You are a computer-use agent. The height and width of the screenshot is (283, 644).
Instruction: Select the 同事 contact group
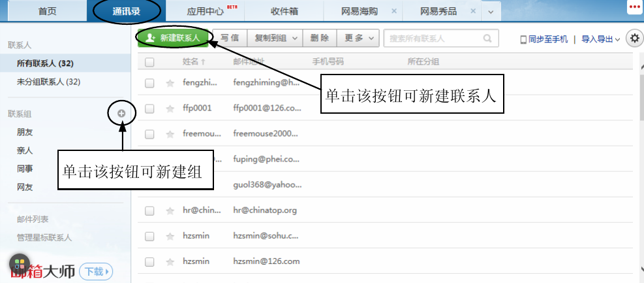point(25,169)
